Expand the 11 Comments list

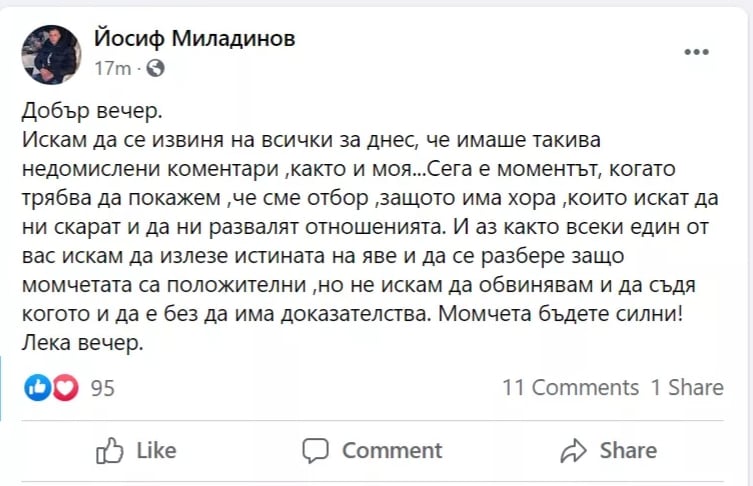pyautogui.click(x=570, y=388)
